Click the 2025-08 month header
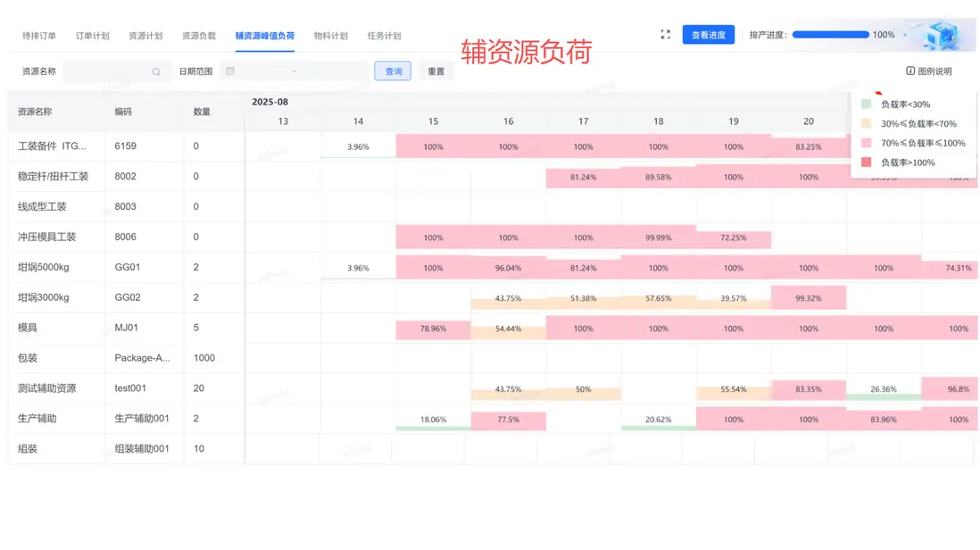Image resolution: width=980 pixels, height=550 pixels. [270, 102]
